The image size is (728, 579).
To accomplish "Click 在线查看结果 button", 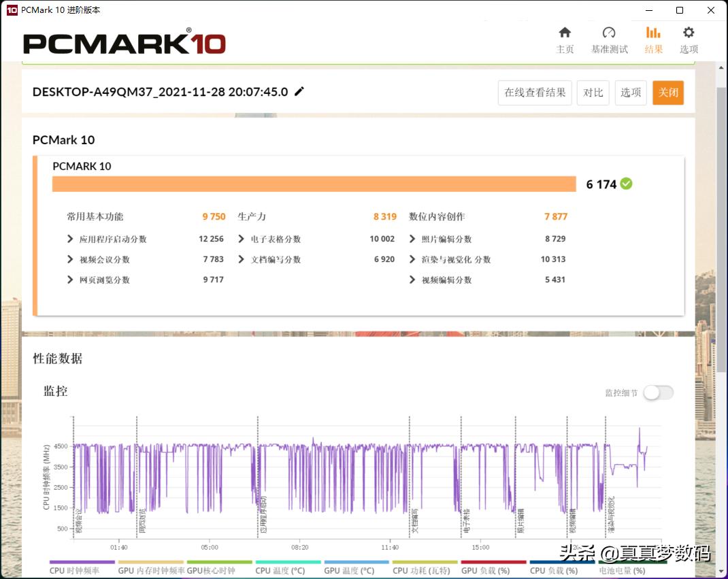I will pyautogui.click(x=535, y=93).
